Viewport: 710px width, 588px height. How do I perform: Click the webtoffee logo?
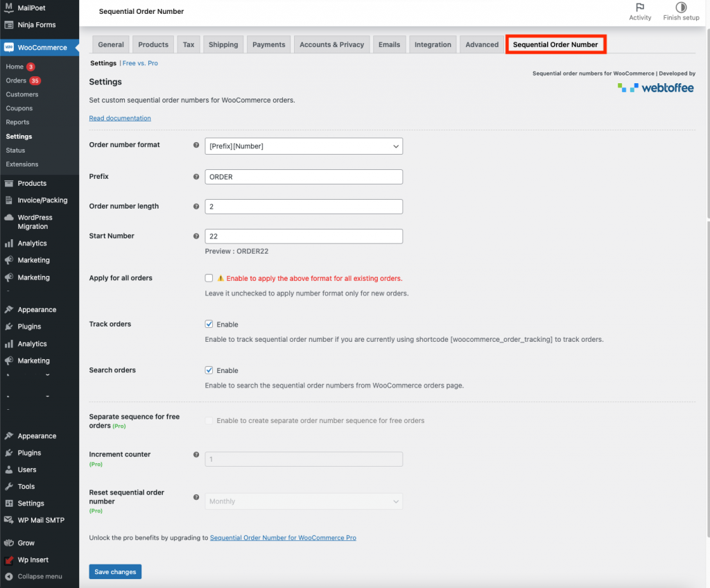(x=655, y=87)
